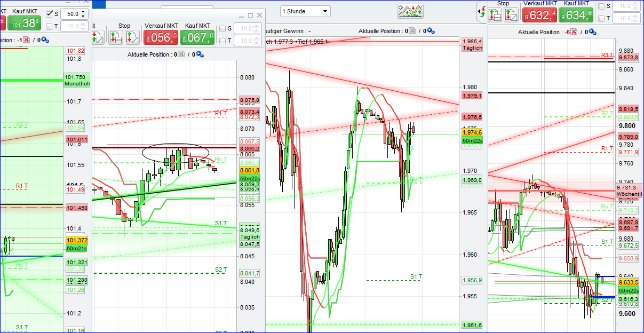Open settings gear in right panel's Aktuelle Position row

pyautogui.click(x=593, y=31)
